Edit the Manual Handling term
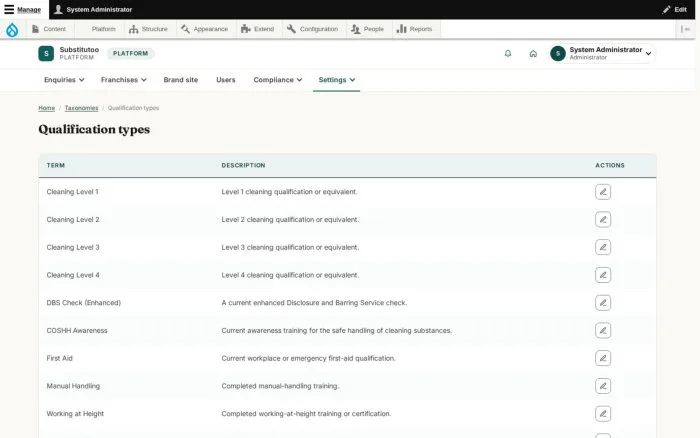 pos(603,386)
